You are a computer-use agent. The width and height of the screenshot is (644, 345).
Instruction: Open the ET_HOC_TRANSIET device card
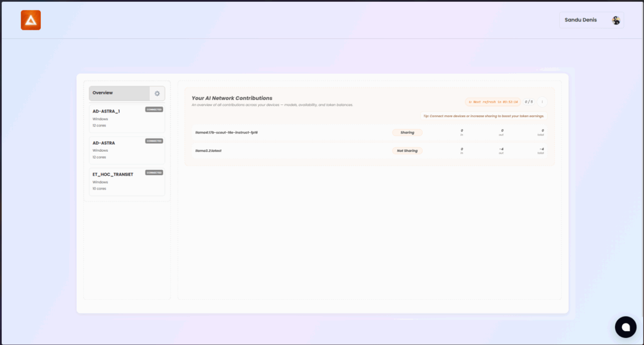tap(127, 182)
